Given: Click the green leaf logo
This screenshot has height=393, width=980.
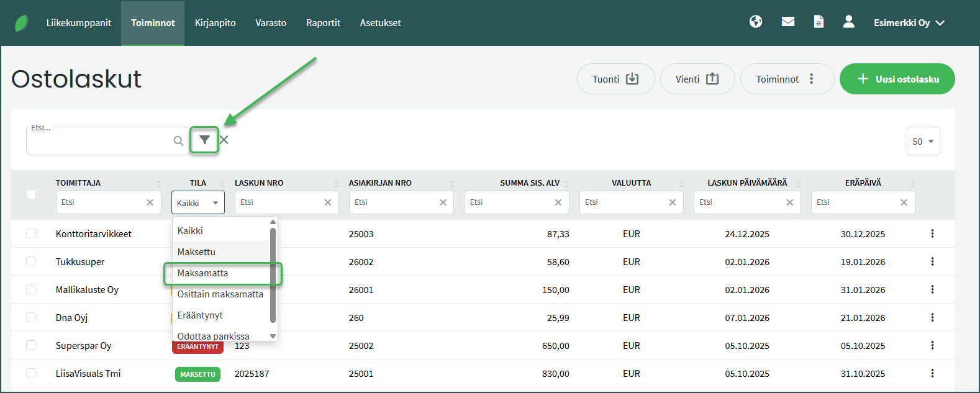Looking at the screenshot, I should pyautogui.click(x=22, y=23).
